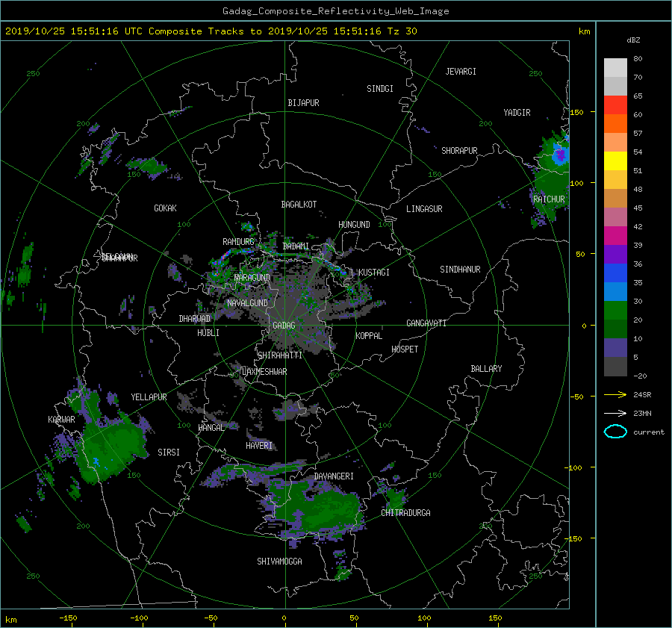Select the magenta 42 dBZ color swatch
The width and height of the screenshot is (672, 628).
[x=615, y=235]
